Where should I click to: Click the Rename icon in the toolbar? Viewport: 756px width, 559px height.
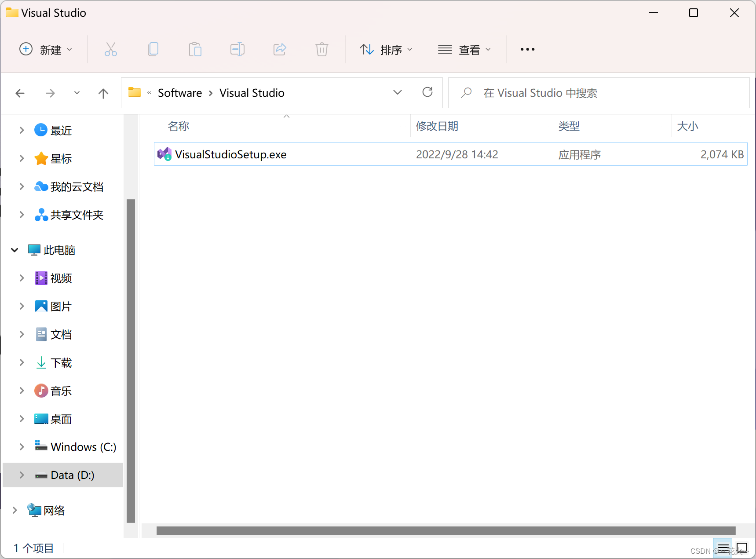coord(237,49)
